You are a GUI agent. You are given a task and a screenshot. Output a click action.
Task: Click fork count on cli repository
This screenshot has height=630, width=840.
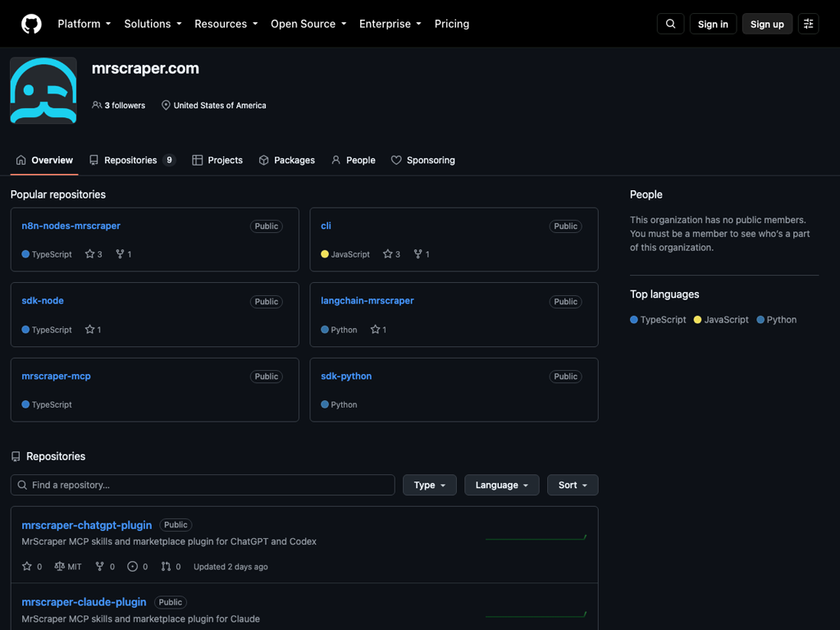click(422, 254)
